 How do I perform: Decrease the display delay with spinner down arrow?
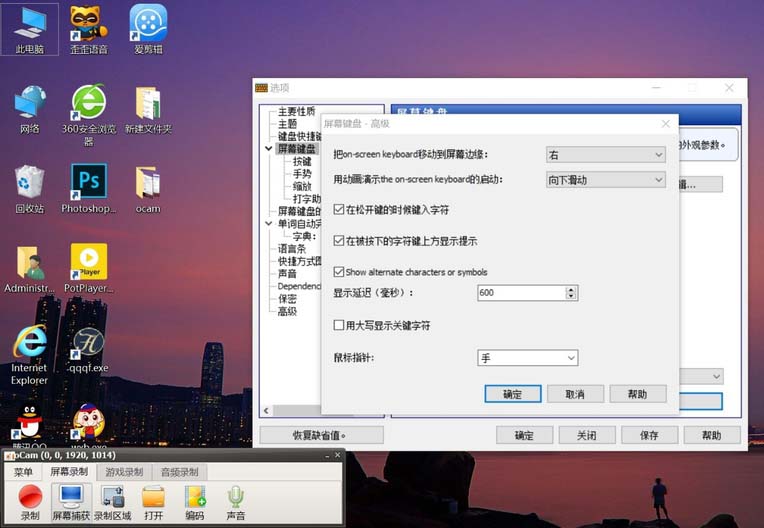point(571,296)
